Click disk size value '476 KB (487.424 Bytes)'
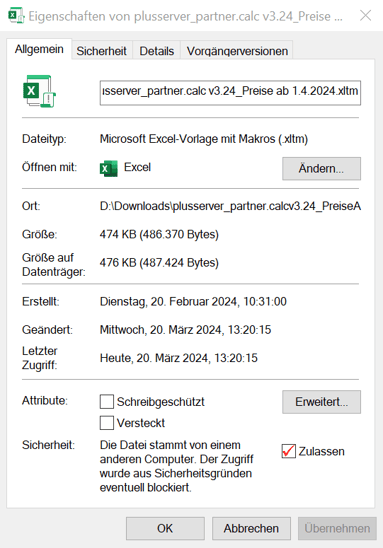The image size is (383, 548). point(159,262)
